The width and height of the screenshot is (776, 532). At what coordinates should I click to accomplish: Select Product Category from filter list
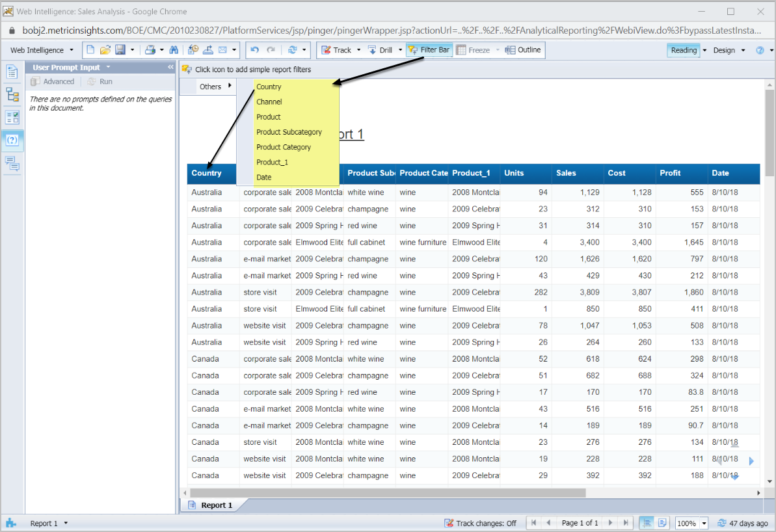[x=284, y=147]
